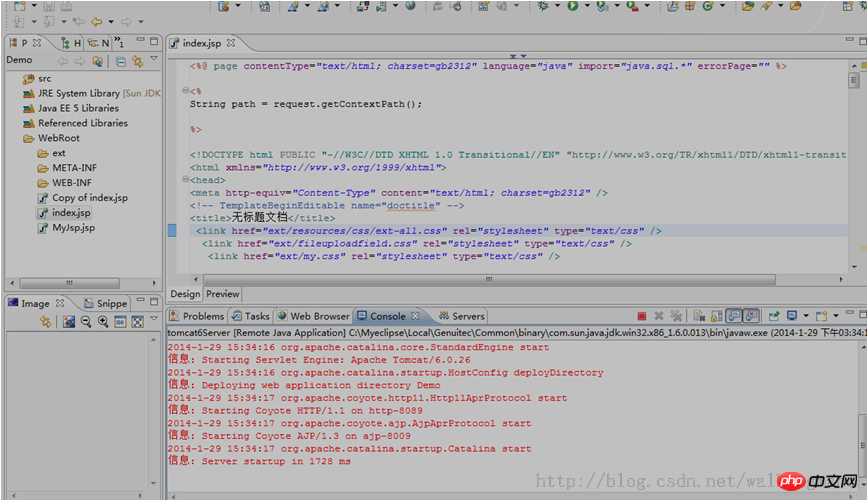
Task: Open the Forward history dropdown arrow
Action: coord(141,22)
